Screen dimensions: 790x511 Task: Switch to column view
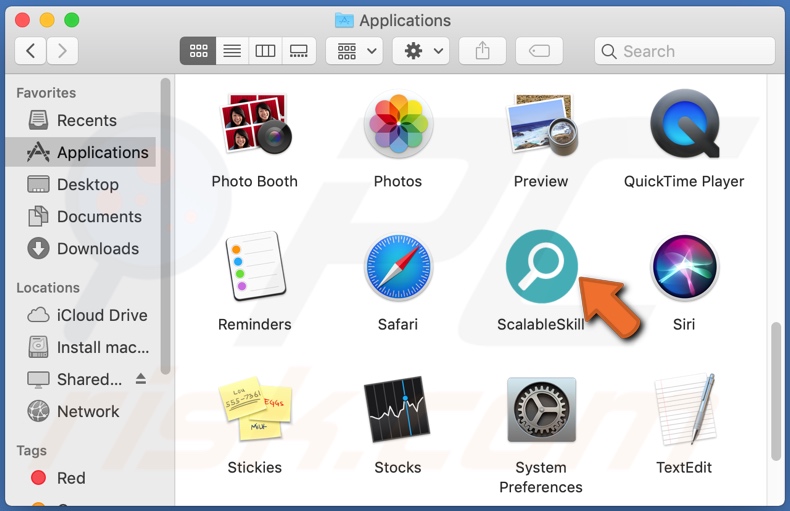tap(266, 51)
